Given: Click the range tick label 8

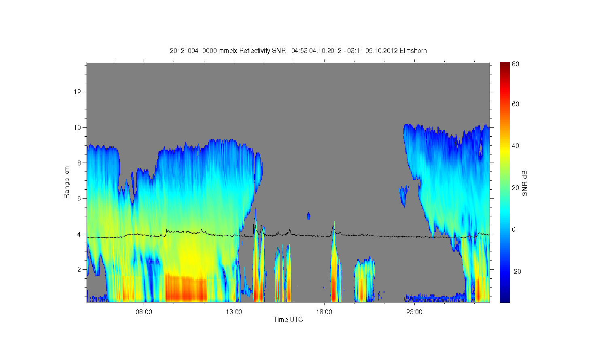Looking at the screenshot, I should [80, 163].
